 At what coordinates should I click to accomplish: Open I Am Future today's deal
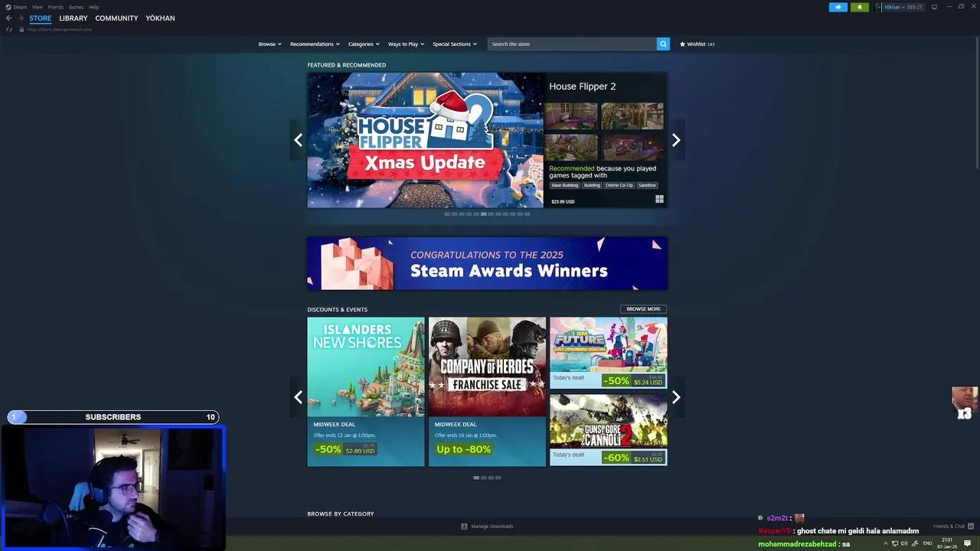tap(608, 353)
